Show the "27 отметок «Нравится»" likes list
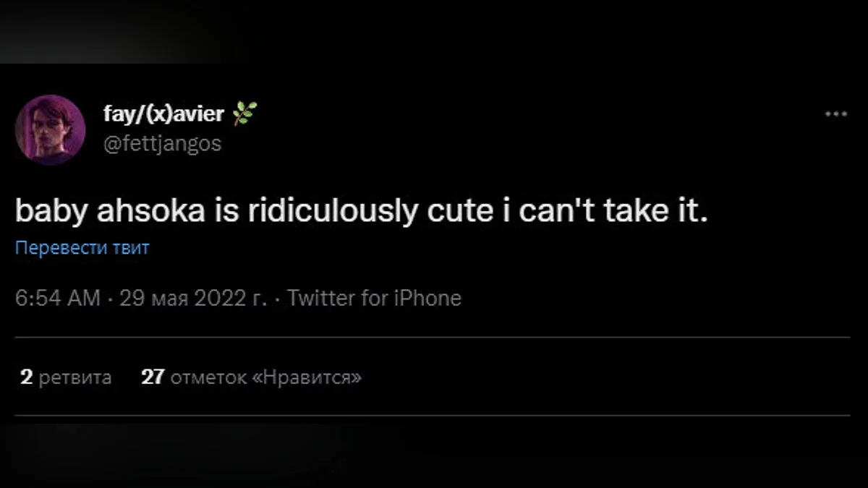The width and height of the screenshot is (868, 488). (x=251, y=377)
